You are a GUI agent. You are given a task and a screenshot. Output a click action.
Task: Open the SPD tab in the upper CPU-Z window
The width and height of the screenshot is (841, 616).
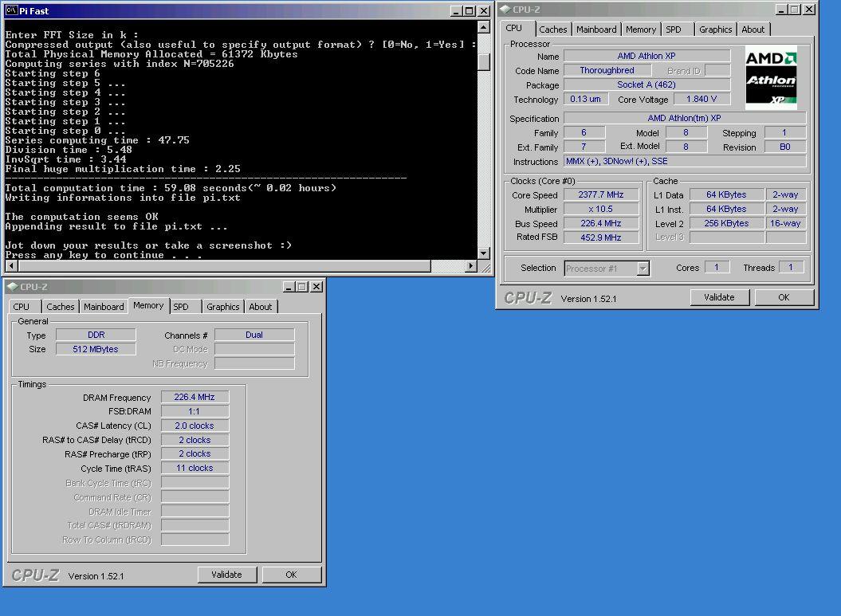point(674,29)
